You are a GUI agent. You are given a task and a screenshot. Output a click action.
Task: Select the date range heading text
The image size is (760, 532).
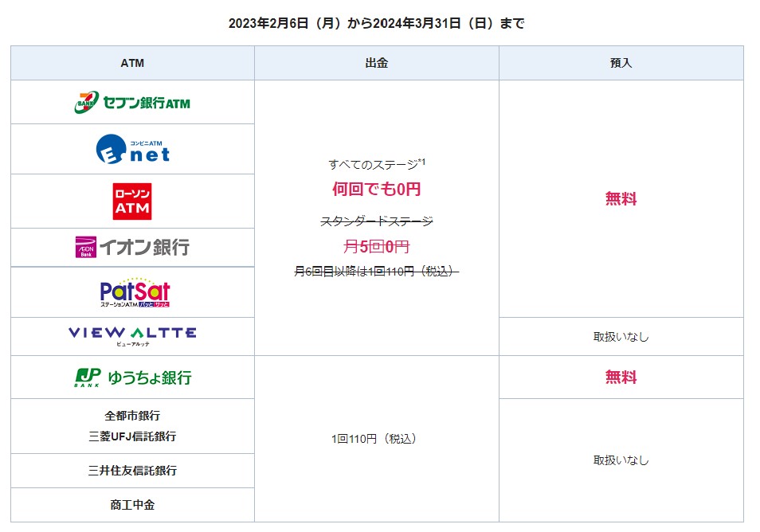point(377,23)
